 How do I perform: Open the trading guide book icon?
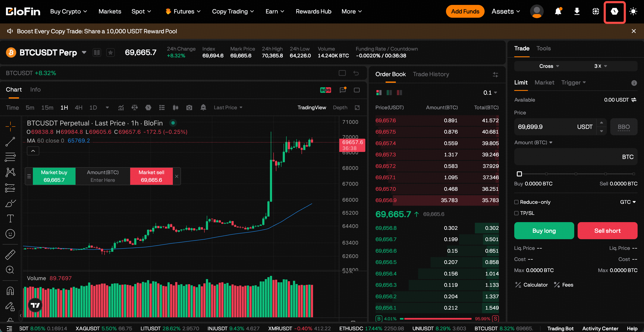(97, 52)
